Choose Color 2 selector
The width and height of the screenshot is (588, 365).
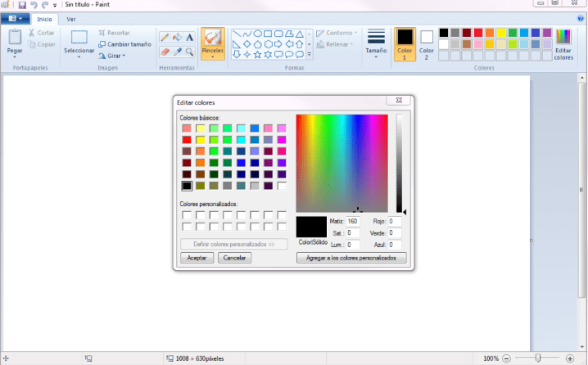click(427, 43)
